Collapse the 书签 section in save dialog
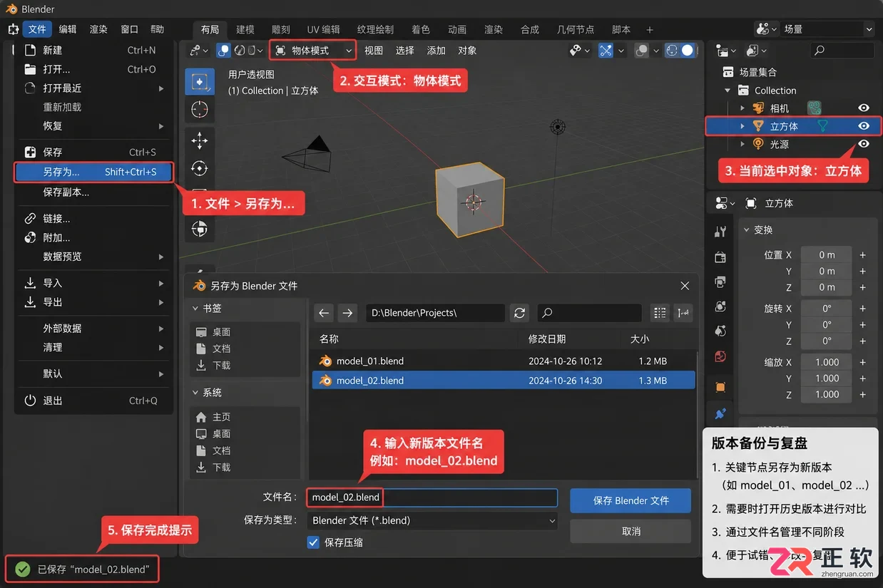The image size is (883, 588). pyautogui.click(x=195, y=309)
